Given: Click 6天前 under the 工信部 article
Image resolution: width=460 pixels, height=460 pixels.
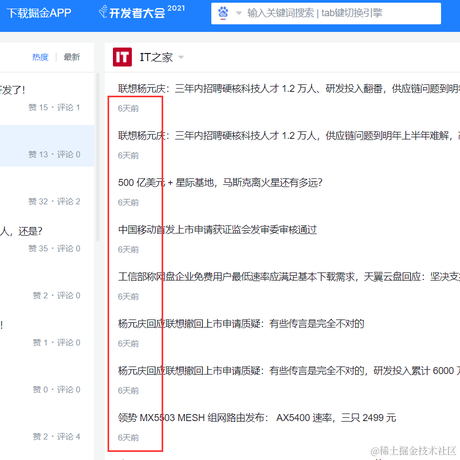Looking at the screenshot, I should pos(128,296).
